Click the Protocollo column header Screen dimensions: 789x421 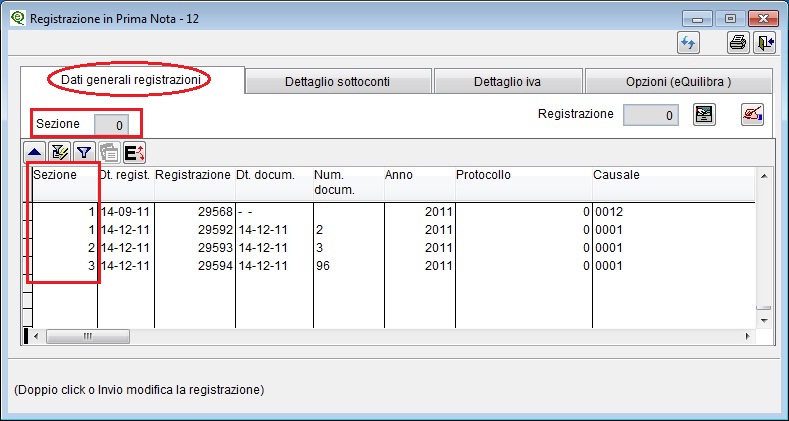point(523,183)
